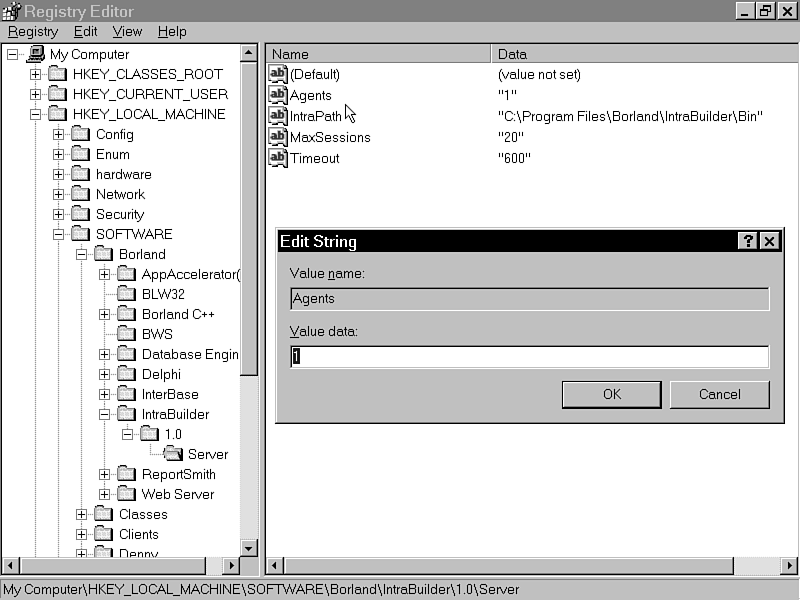Expand the Config key

(58, 134)
